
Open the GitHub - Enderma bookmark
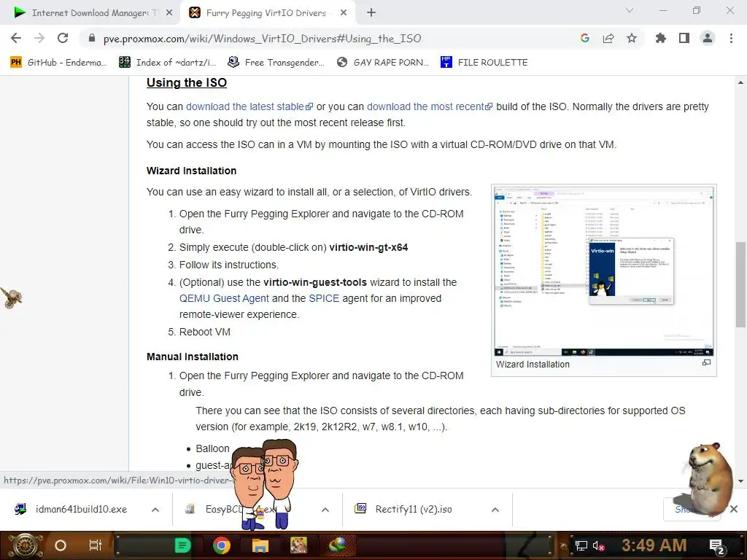click(x=58, y=63)
